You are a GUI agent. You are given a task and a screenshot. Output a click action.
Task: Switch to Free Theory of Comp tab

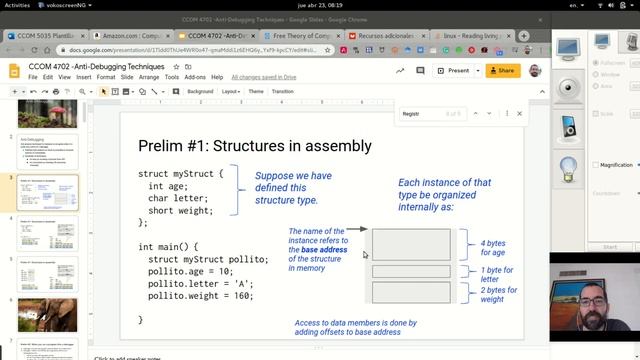pos(301,36)
